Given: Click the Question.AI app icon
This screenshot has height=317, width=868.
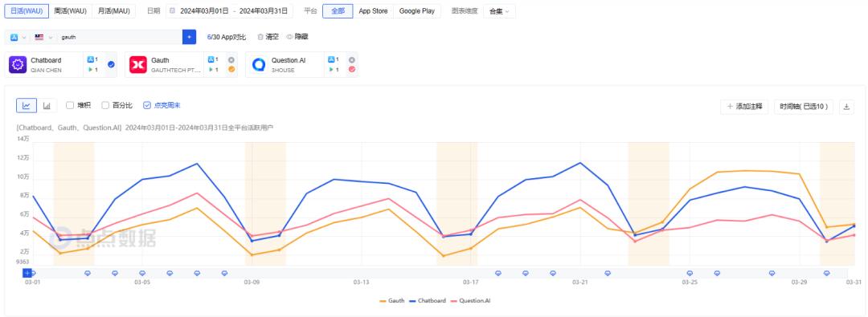Looking at the screenshot, I should click(x=259, y=65).
